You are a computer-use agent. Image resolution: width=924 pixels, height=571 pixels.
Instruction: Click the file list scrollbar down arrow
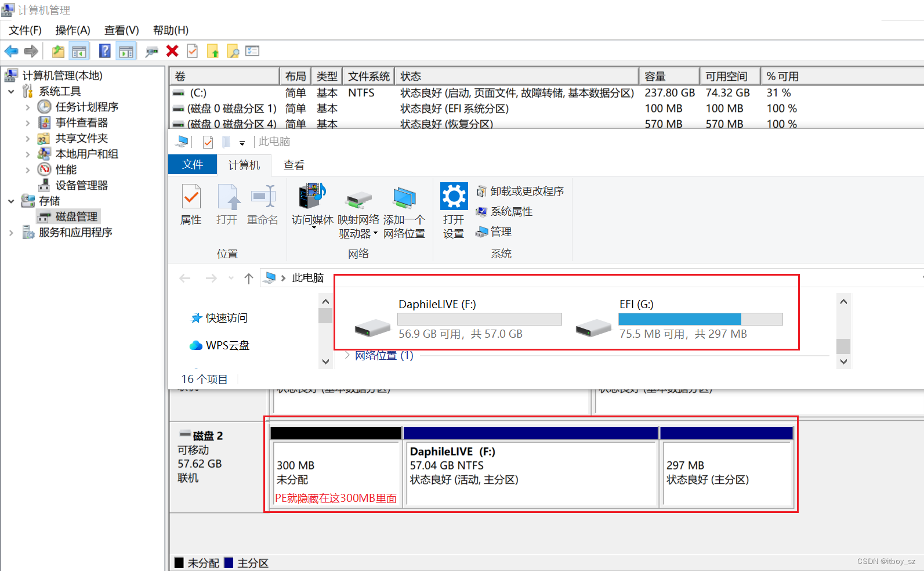(843, 362)
